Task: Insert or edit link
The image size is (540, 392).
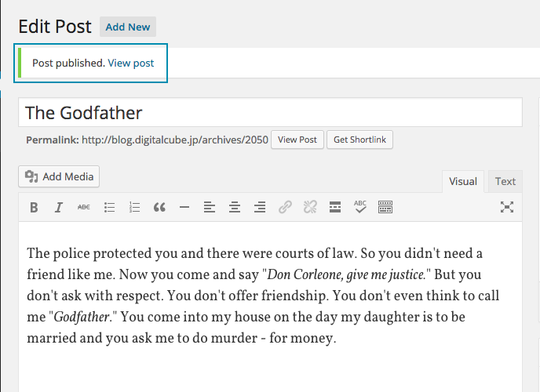Action: (285, 208)
